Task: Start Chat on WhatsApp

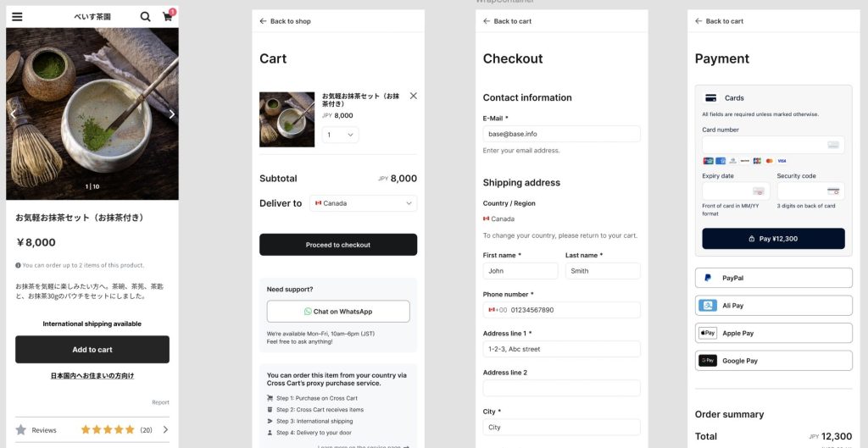Action: [338, 312]
